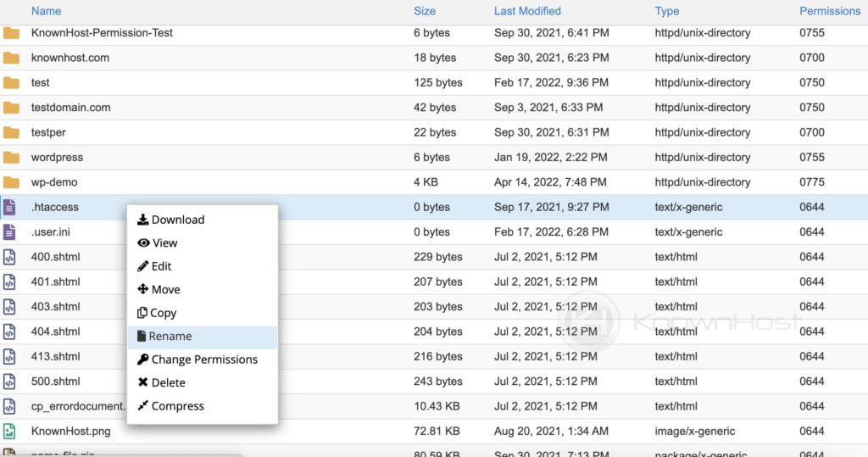Screen dimensions: 868x457
Task: Click the 0755 permissions of KnownHost-Permission-Test
Action: click(x=812, y=33)
